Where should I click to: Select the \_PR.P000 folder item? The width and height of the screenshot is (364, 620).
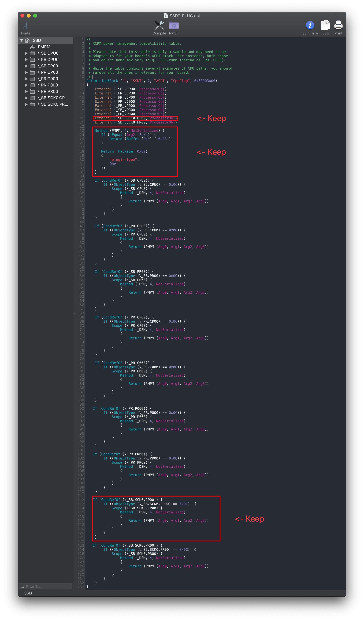48,85
